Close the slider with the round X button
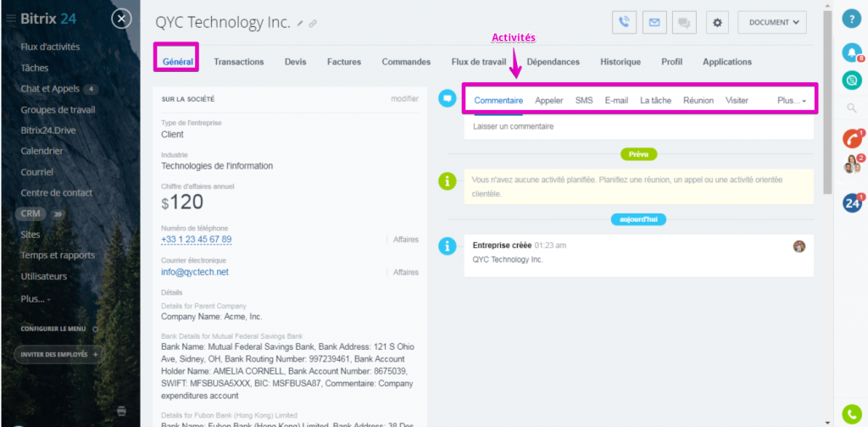Image resolution: width=868 pixels, height=427 pixels. [121, 19]
